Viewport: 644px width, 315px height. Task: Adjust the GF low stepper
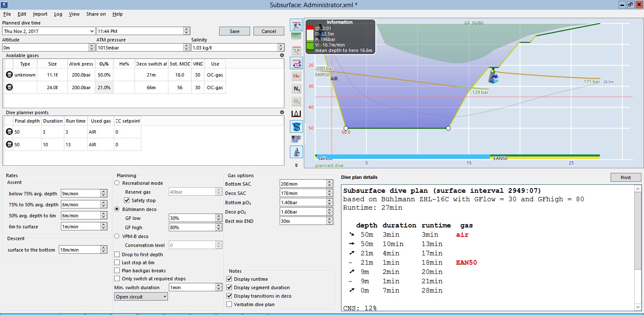219,218
